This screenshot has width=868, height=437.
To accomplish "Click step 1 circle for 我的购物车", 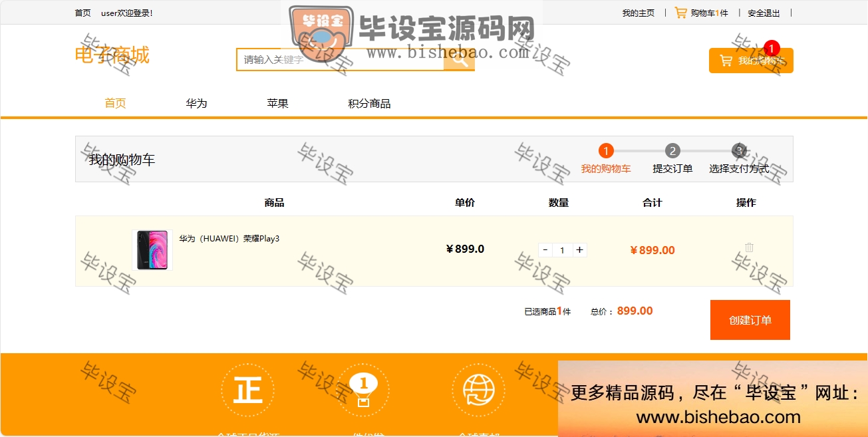I will [606, 151].
